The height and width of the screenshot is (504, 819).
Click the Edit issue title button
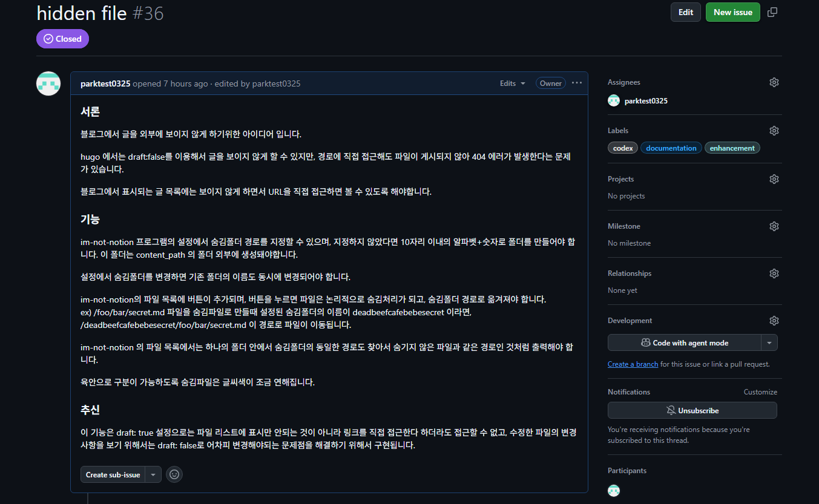tap(685, 12)
